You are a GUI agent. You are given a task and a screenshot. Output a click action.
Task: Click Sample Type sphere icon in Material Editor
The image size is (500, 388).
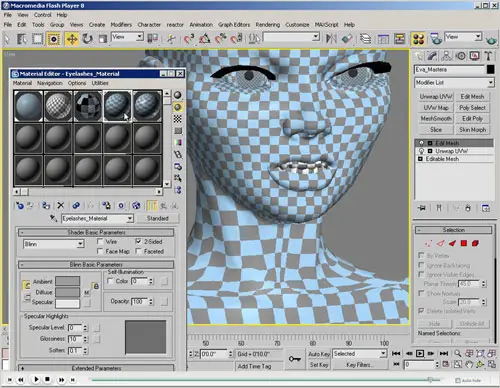point(178,95)
